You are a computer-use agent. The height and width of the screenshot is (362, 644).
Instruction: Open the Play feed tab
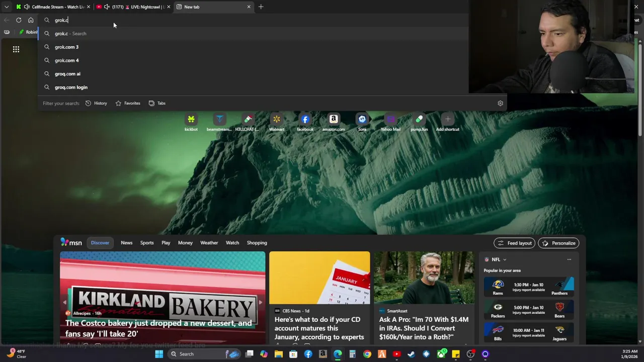pos(166,243)
